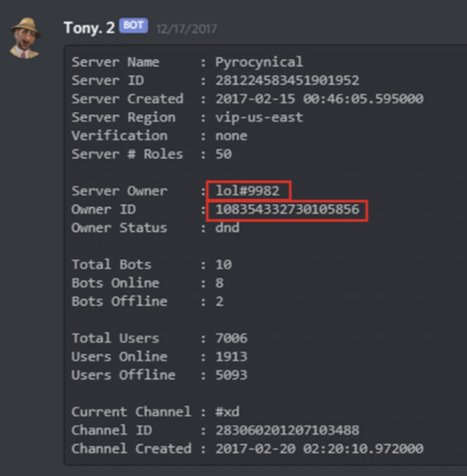Screen dimensions: 467x476
Task: Click Tony. 2's bot avatar picture
Action: pyautogui.click(x=24, y=38)
